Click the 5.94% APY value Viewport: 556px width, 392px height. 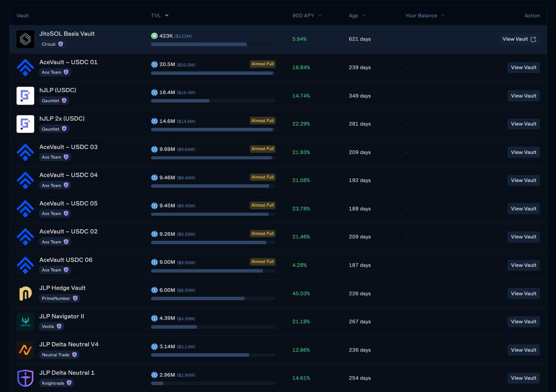(x=299, y=39)
